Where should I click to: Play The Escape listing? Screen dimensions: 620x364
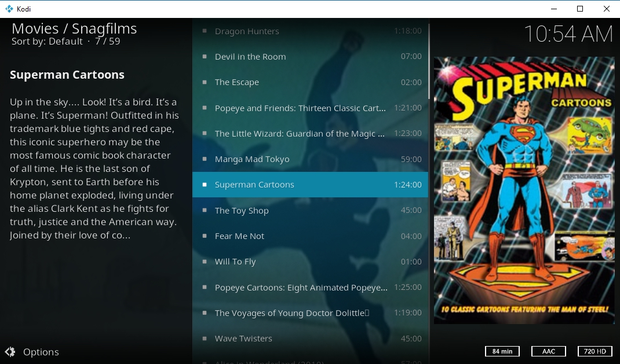[x=310, y=82]
